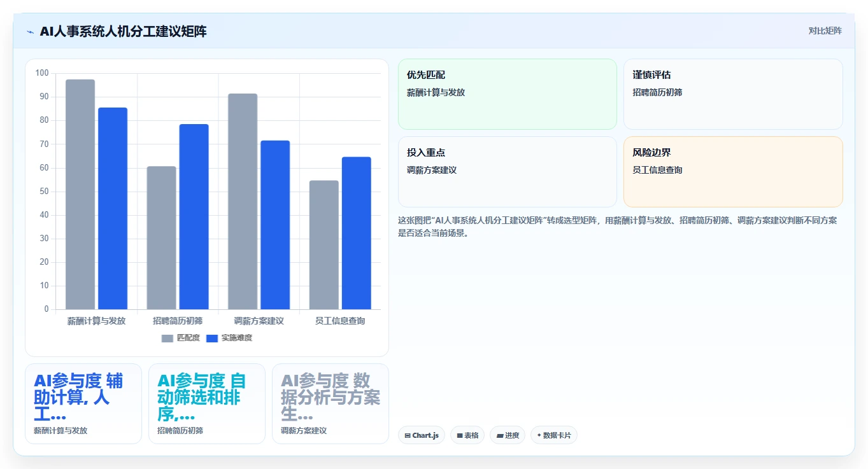Click the gray 匹配度 bar for 薪酬计算与发放
Viewport: 868px width, 469px height.
pos(80,195)
